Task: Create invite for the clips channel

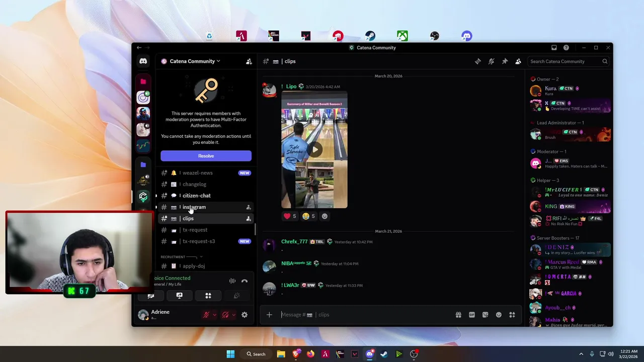Action: click(x=248, y=219)
